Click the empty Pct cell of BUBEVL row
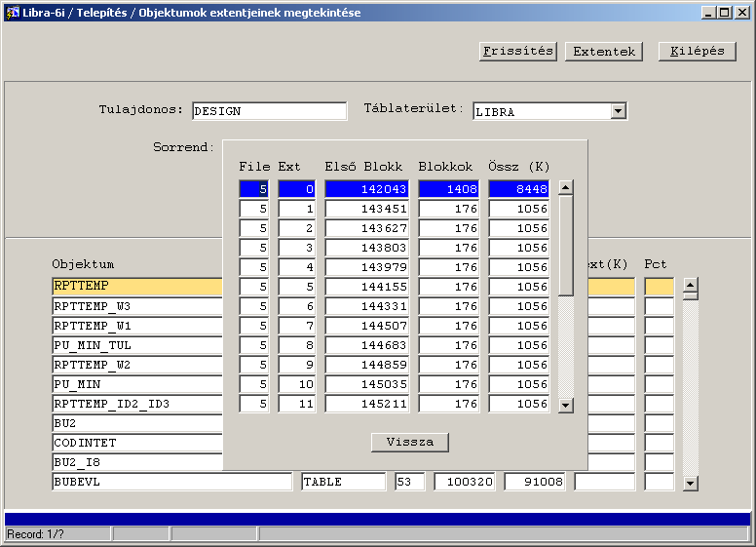Viewport: 756px width, 547px height. (660, 482)
